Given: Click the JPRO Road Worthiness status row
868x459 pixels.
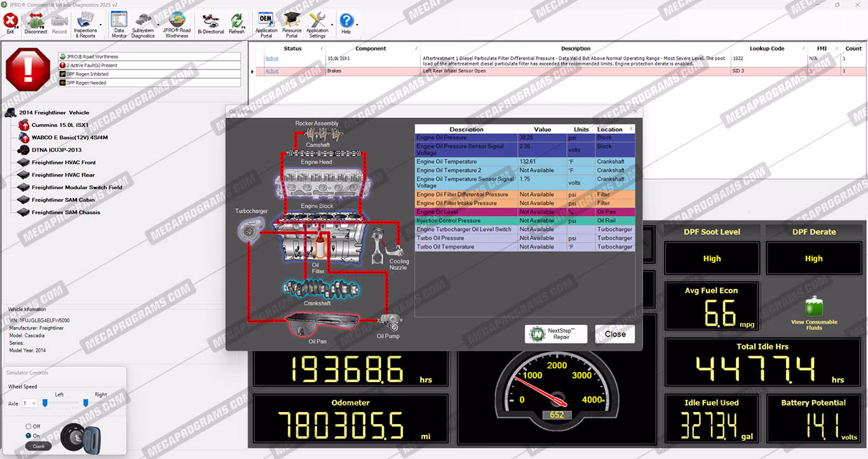Looking at the screenshot, I should pyautogui.click(x=149, y=57).
